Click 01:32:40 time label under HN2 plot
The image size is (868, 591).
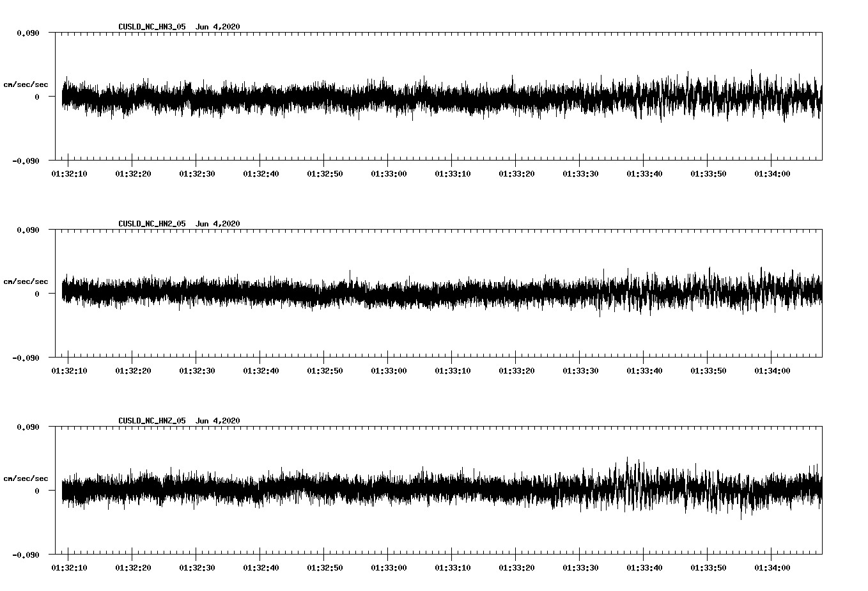coord(261,370)
